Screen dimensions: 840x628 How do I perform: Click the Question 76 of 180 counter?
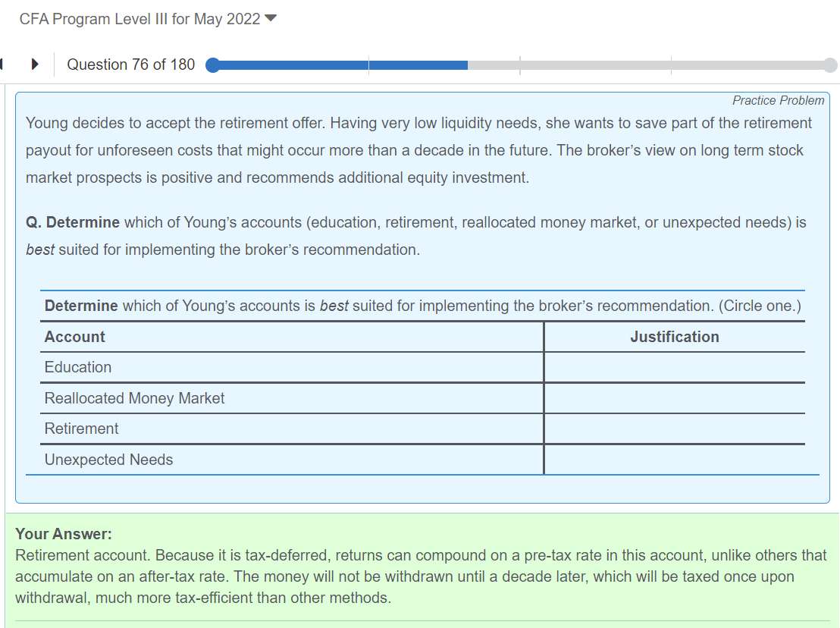coord(130,64)
